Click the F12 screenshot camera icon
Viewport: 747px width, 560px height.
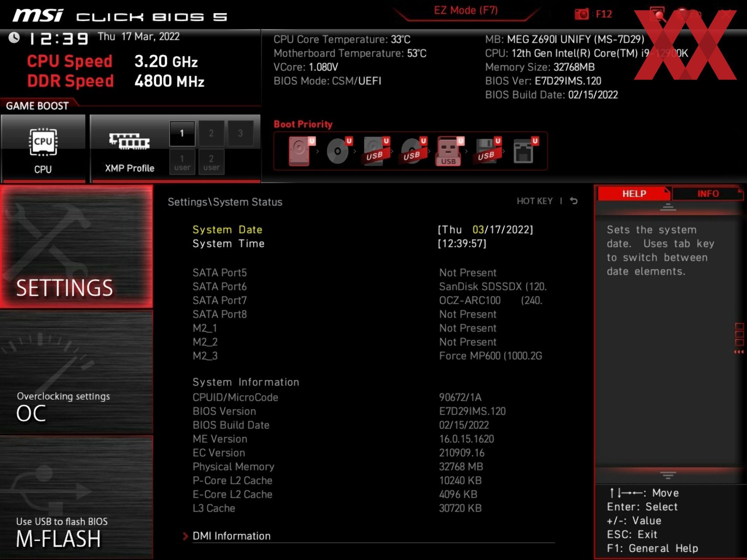click(x=582, y=14)
